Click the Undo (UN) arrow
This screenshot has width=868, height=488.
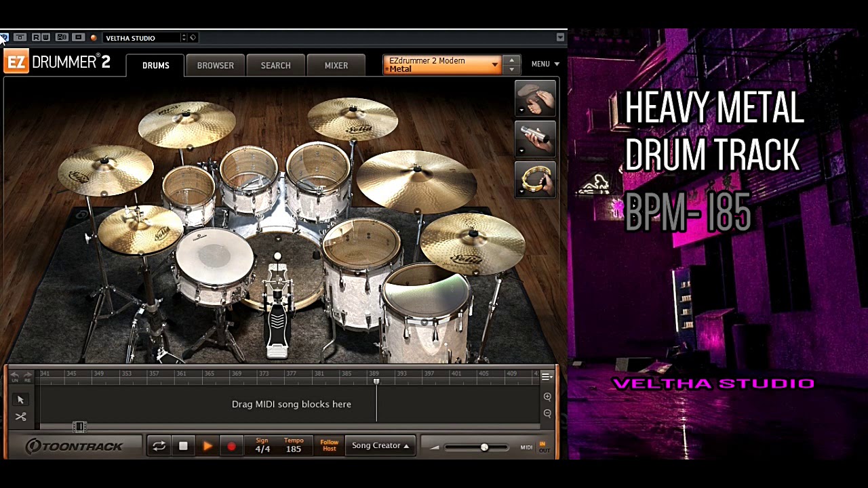(14, 376)
